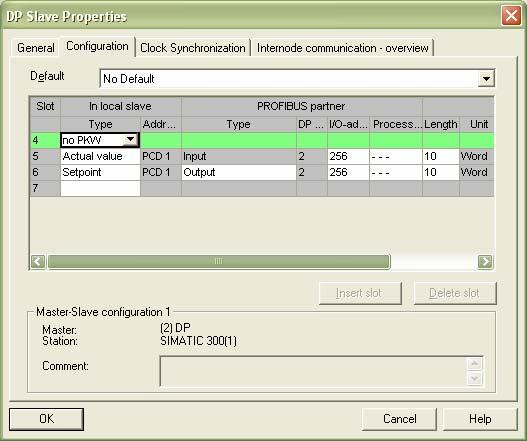Open the no PKW type dropdown
Image resolution: width=527 pixels, height=441 pixels.
130,139
